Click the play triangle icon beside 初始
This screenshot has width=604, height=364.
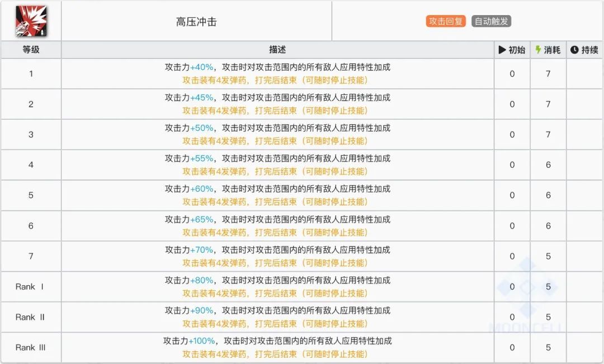click(x=502, y=50)
